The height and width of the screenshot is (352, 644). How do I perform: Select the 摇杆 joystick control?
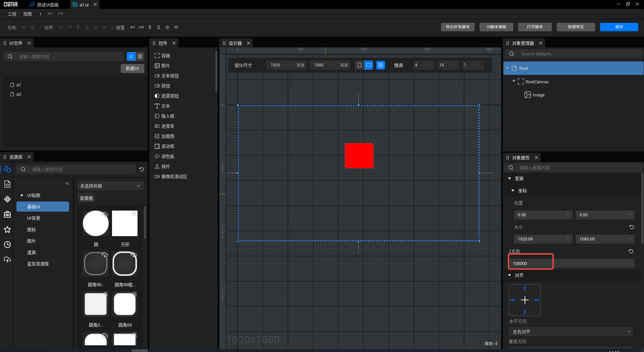point(162,167)
